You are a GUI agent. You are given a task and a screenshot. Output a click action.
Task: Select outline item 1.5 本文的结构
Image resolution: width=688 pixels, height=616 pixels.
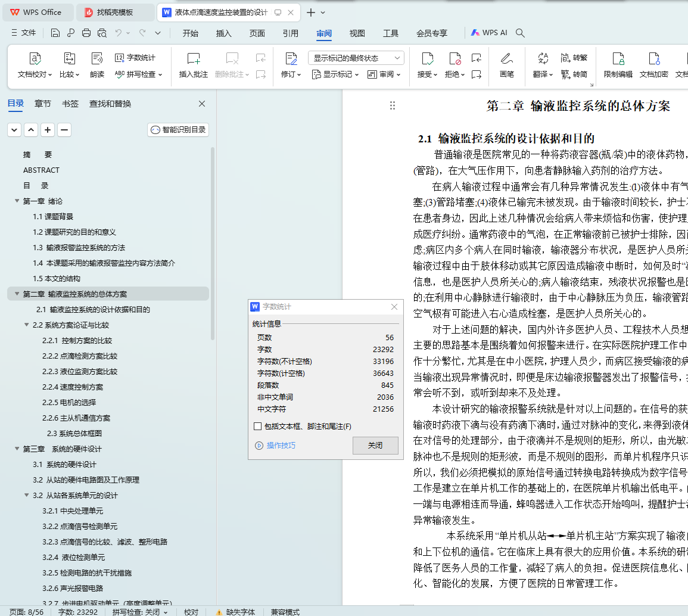[56, 279]
